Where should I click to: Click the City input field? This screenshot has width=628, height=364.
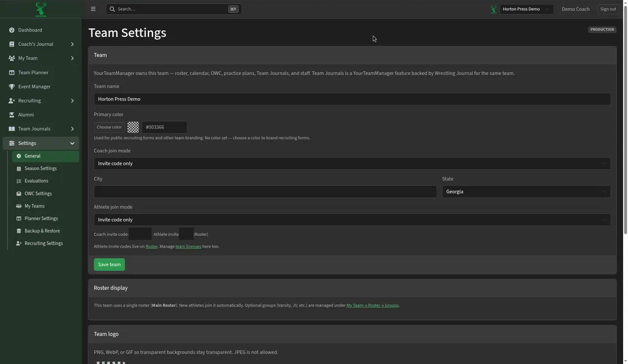click(x=265, y=191)
